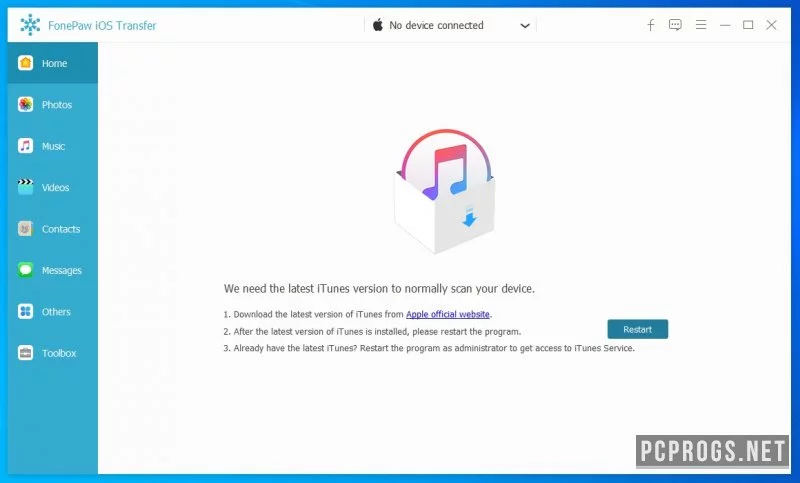The image size is (800, 483).
Task: Open the Home section in sidebar
Action: pyautogui.click(x=53, y=63)
